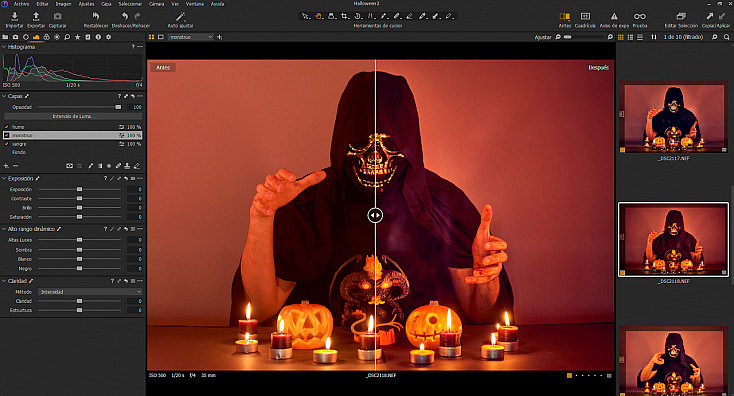The width and height of the screenshot is (734, 396).
Task: Open the Library folder tool tab
Action: click(x=5, y=37)
